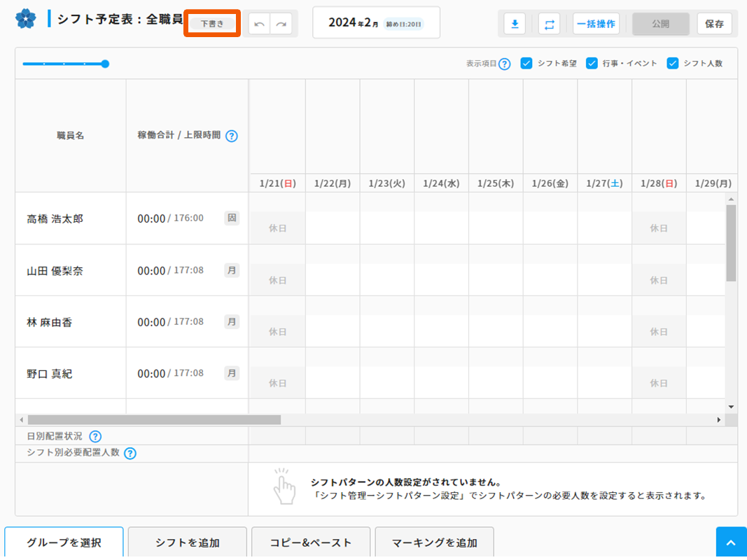Click the blue zoom slider handle
This screenshot has height=560, width=747.
point(105,64)
